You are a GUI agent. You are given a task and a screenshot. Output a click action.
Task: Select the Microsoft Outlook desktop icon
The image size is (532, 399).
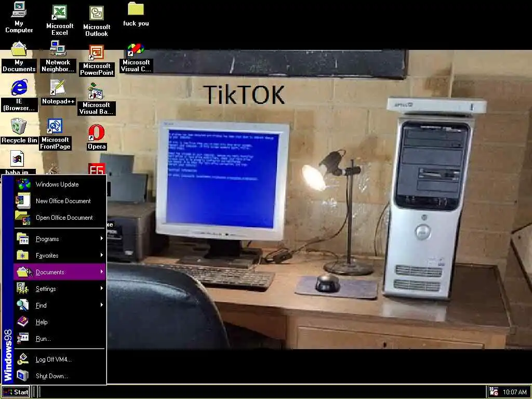pyautogui.click(x=96, y=14)
